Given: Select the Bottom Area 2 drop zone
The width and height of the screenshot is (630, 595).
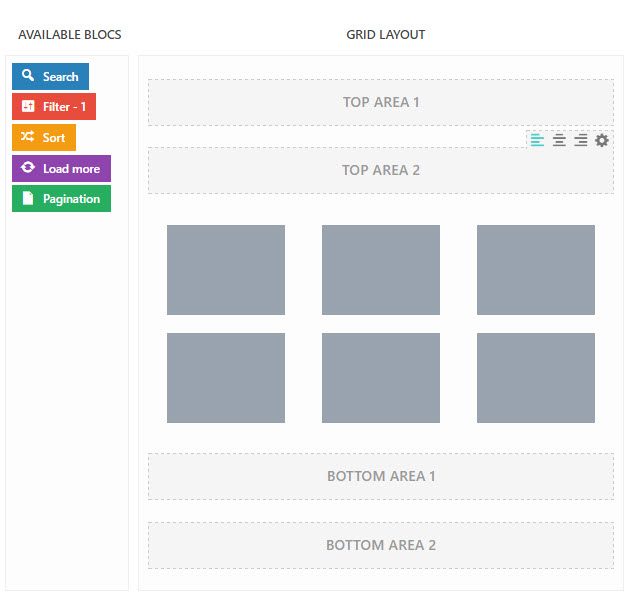Looking at the screenshot, I should 381,546.
